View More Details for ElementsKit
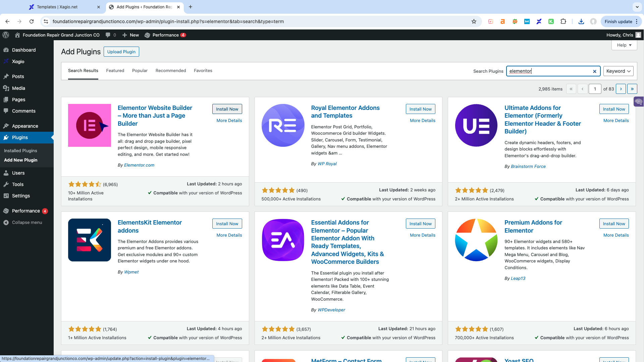 point(229,235)
